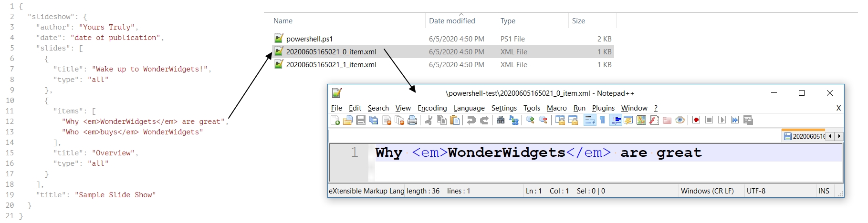The height and width of the screenshot is (223, 868).
Task: Expand the Encoding menu
Action: (432, 108)
